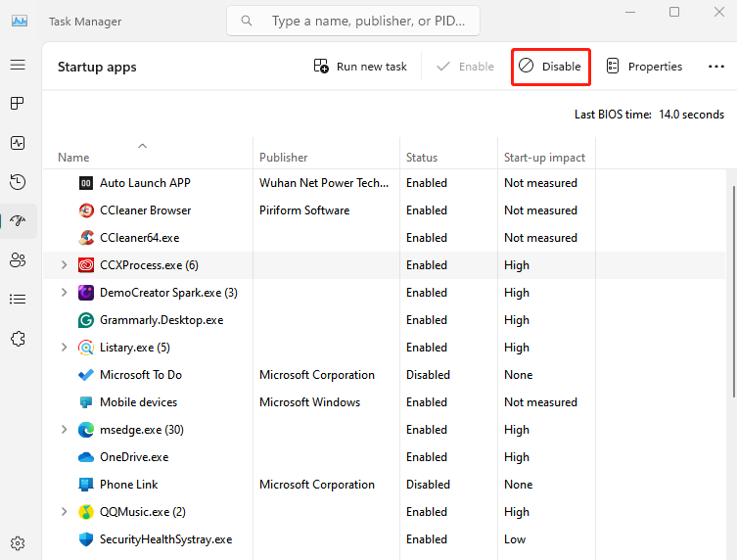Sort by the Status column header
The height and width of the screenshot is (560, 737).
point(422,158)
